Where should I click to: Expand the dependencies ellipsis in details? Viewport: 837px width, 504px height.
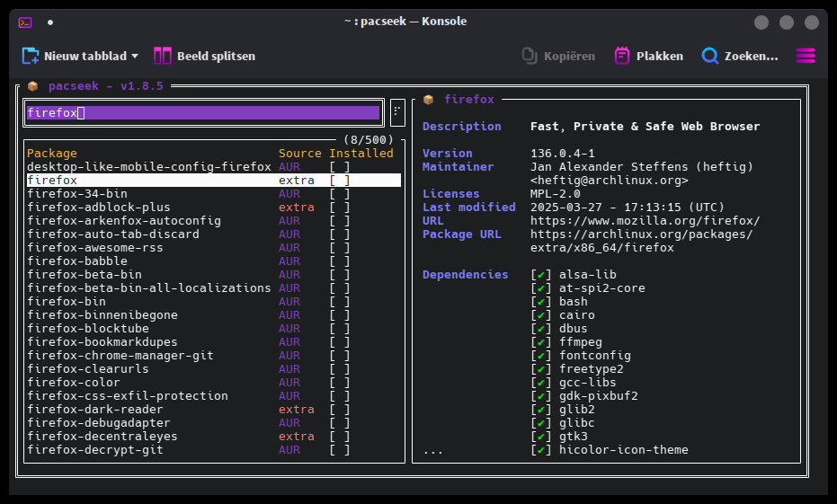click(433, 451)
